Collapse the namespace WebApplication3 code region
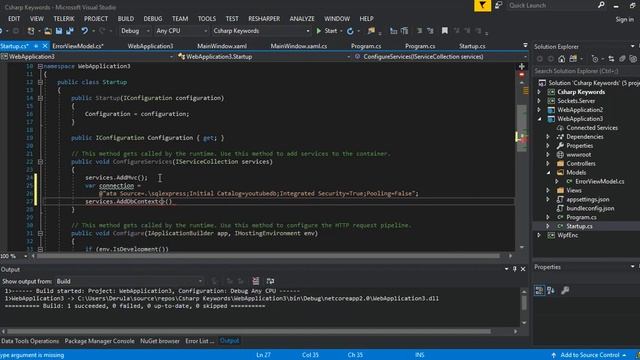The height and width of the screenshot is (360, 640). click(40, 66)
